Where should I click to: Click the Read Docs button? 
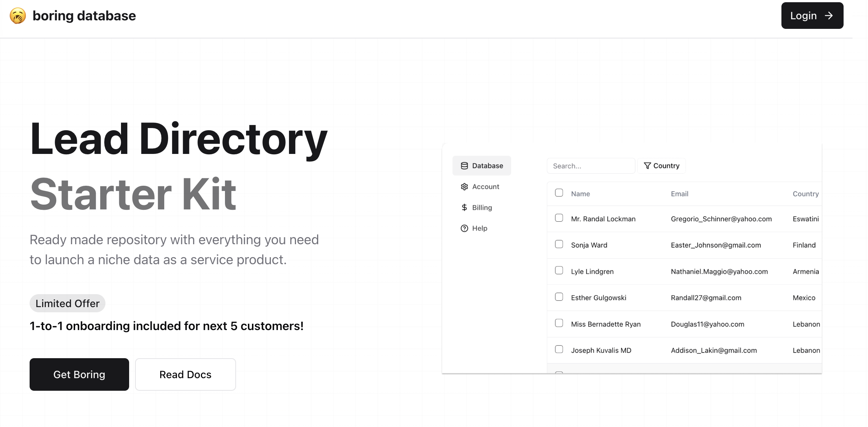pos(185,374)
